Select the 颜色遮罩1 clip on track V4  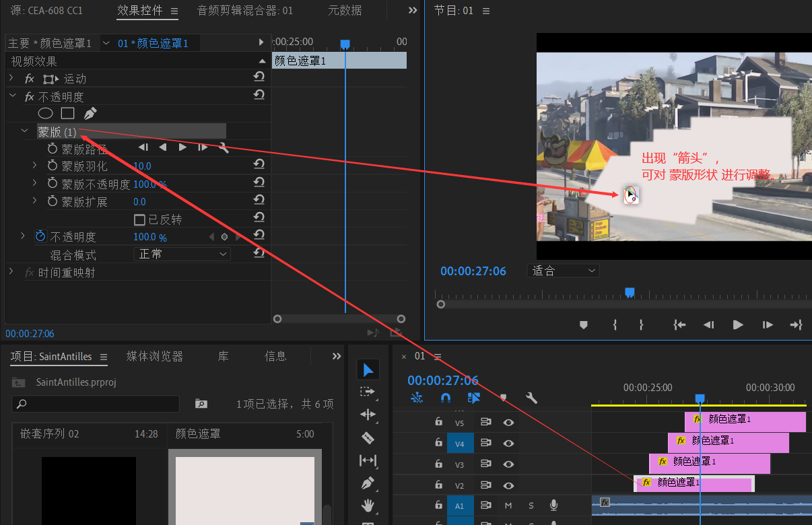tap(728, 442)
